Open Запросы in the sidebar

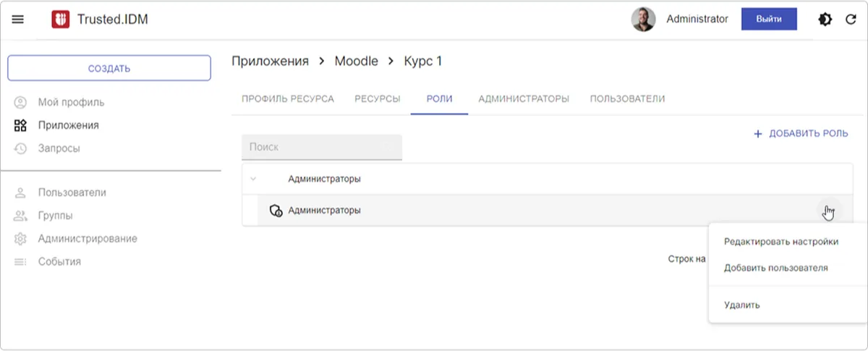tap(59, 148)
